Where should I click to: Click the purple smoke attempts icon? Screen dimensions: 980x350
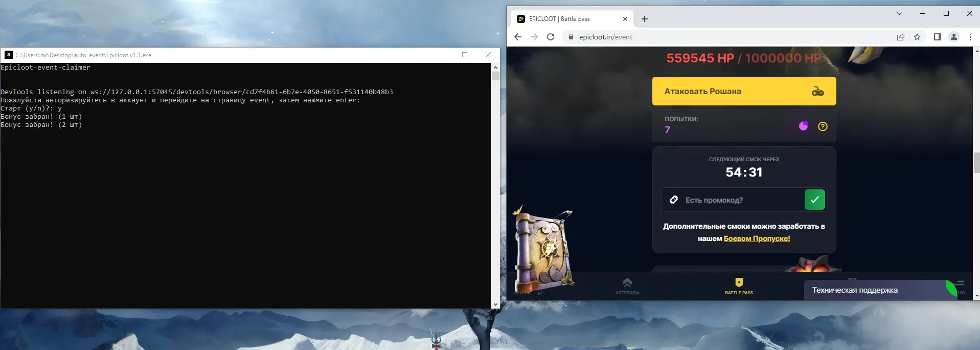pos(804,126)
